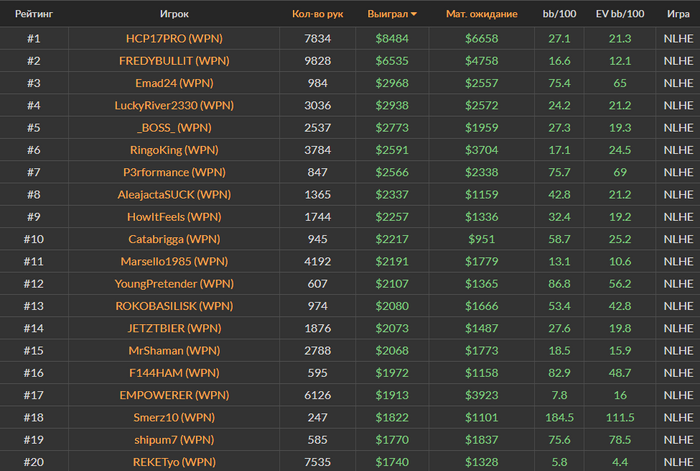Open FREDYBULLIT (WPN) player link

tap(174, 61)
